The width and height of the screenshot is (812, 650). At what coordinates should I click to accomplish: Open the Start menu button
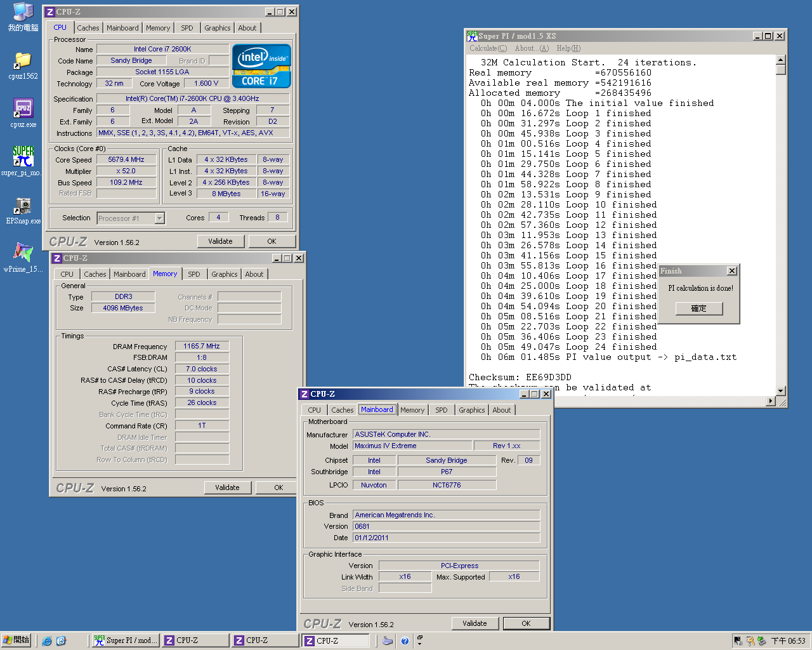click(x=16, y=640)
